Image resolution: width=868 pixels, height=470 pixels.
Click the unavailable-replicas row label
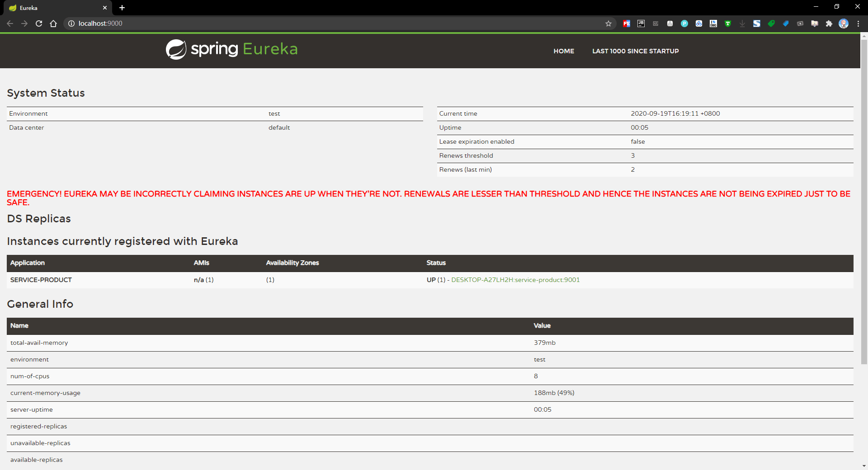click(40, 443)
